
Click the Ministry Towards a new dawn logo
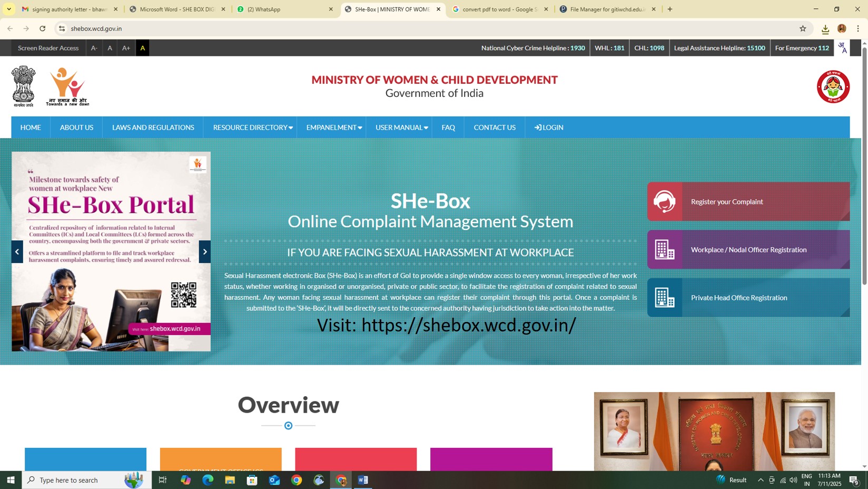click(67, 87)
